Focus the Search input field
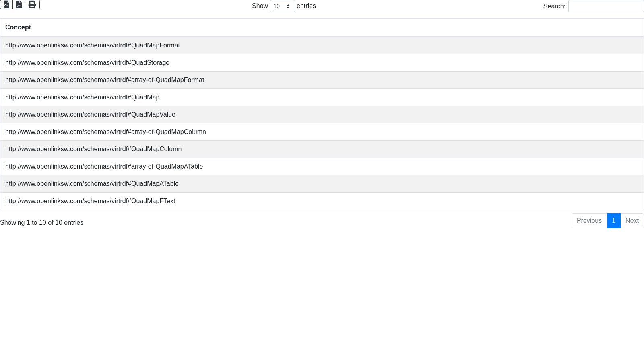This screenshot has height=362, width=644. click(606, 6)
